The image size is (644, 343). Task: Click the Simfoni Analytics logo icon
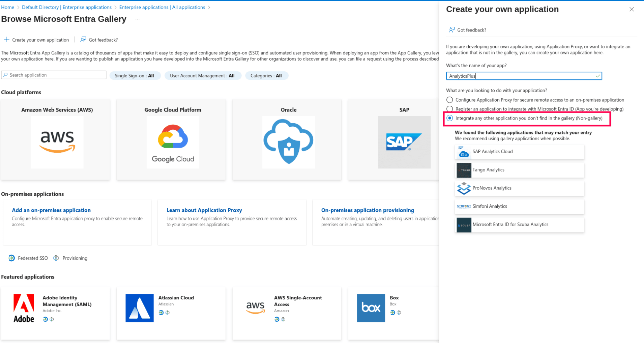pyautogui.click(x=464, y=206)
